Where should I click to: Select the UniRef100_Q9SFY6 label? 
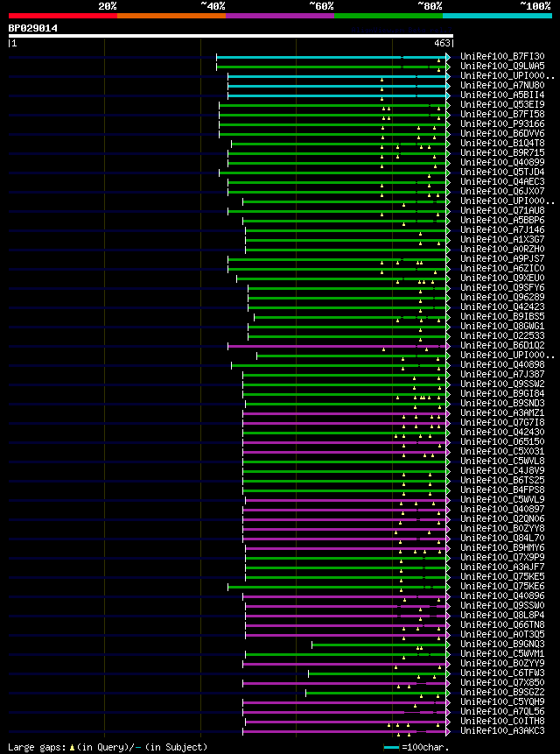[x=503, y=287]
